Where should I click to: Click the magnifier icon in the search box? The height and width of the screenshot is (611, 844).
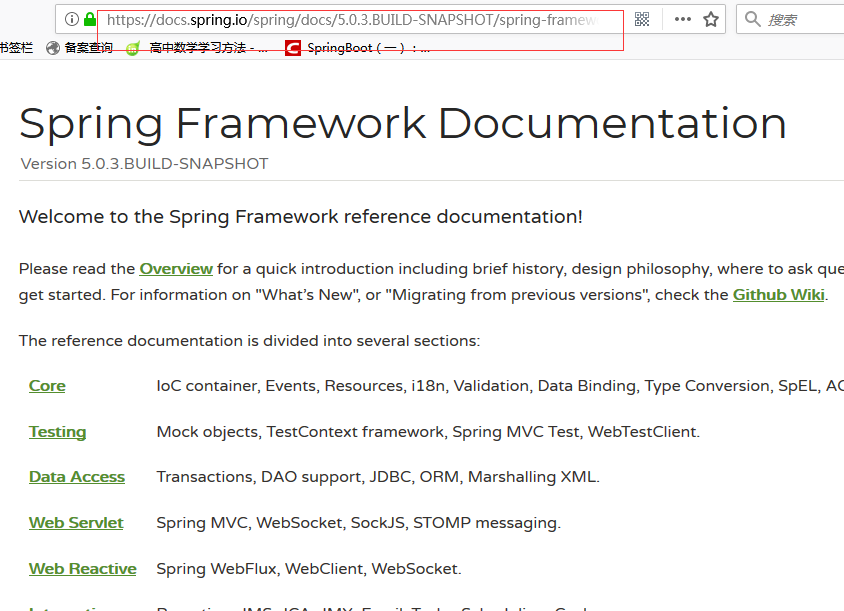752,19
